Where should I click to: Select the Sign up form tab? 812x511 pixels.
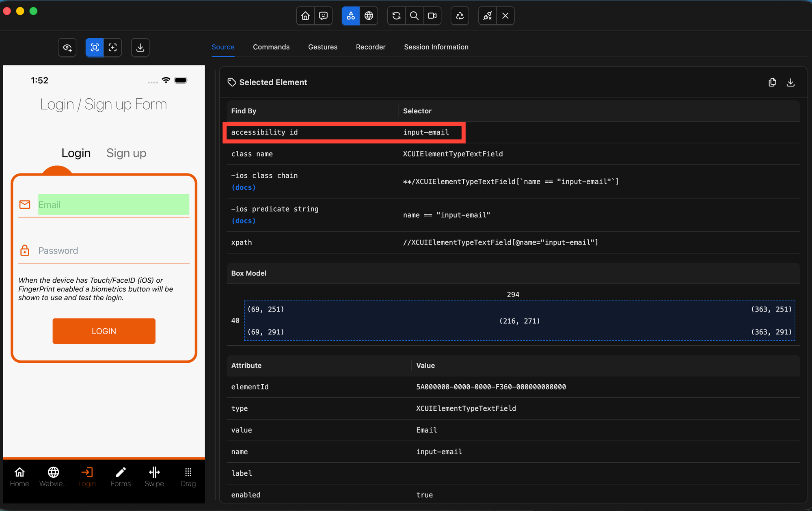pyautogui.click(x=126, y=153)
